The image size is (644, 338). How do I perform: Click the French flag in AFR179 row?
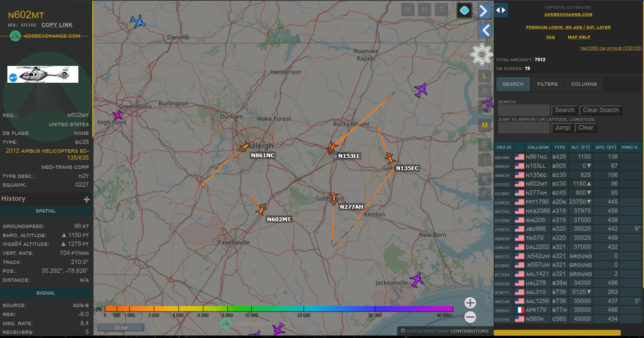click(x=520, y=310)
